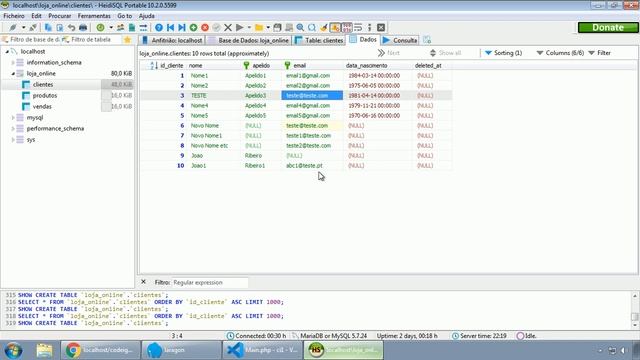Image resolution: width=640 pixels, height=360 pixels.
Task: Open the Procurar menu
Action: (x=60, y=16)
